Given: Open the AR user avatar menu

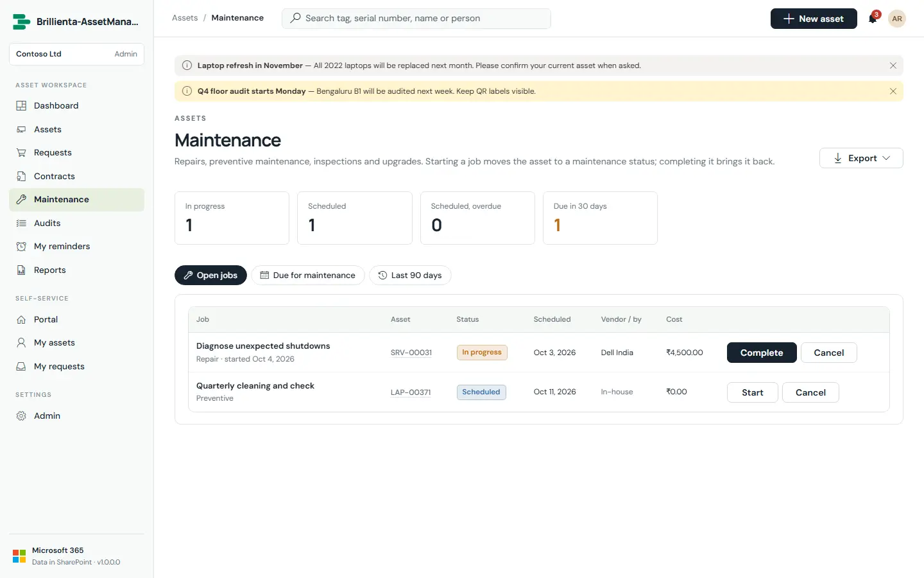Looking at the screenshot, I should (897, 19).
